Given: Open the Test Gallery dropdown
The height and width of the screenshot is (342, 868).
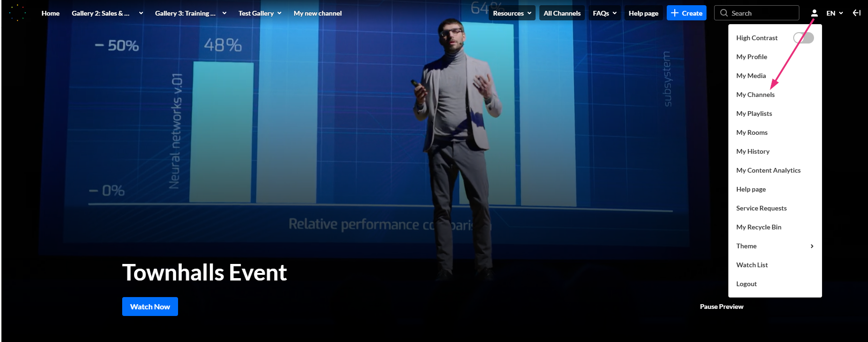Looking at the screenshot, I should tap(260, 13).
